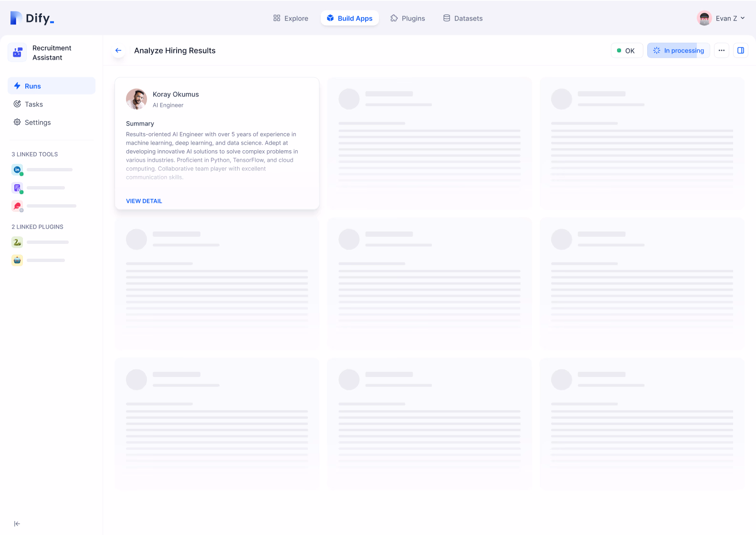The width and height of the screenshot is (756, 535).
Task: Click the AI Engineer job title
Action: point(168,105)
